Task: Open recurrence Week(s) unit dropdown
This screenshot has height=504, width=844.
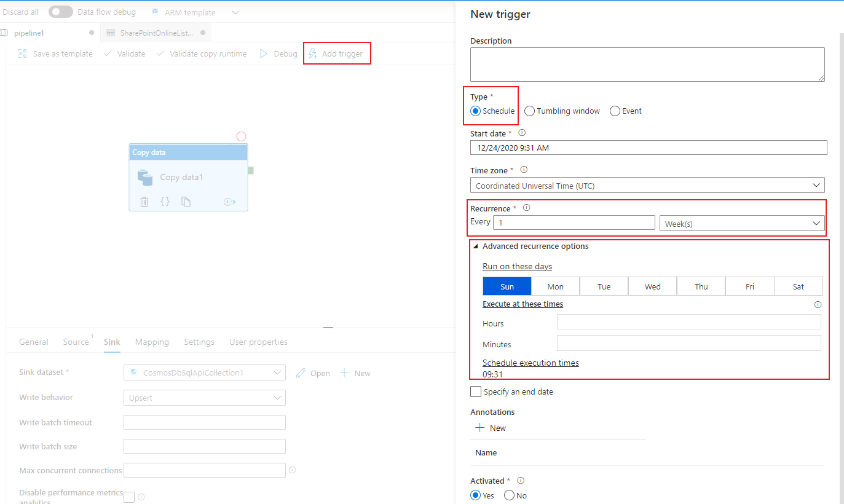Action: coord(742,224)
